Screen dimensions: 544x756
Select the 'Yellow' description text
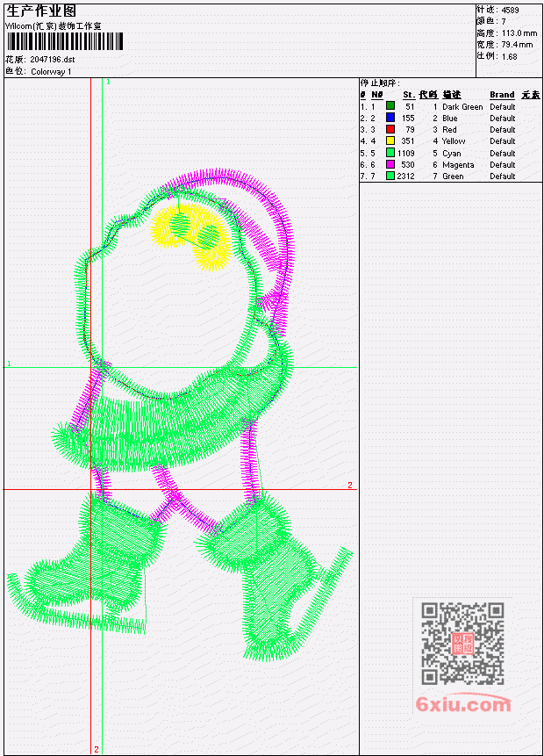tap(454, 141)
